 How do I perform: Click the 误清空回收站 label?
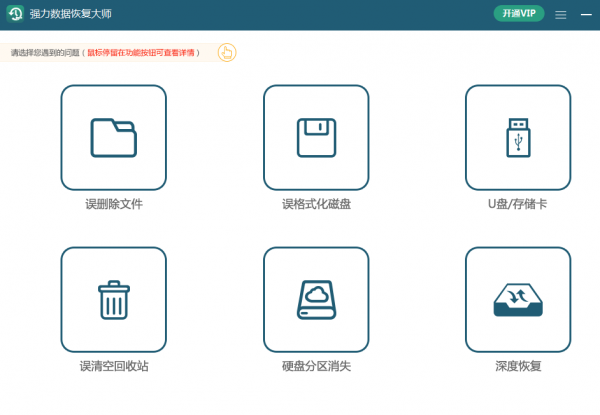click(114, 366)
